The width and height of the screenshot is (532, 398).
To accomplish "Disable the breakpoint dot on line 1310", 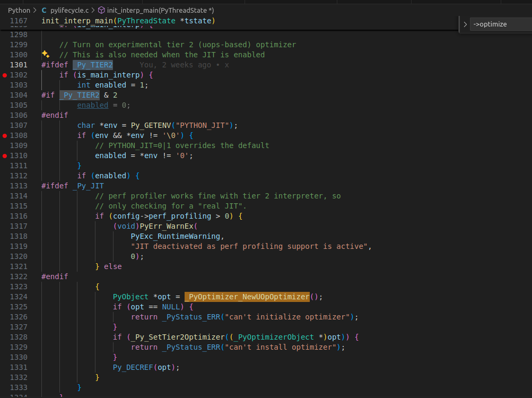I will (5, 156).
